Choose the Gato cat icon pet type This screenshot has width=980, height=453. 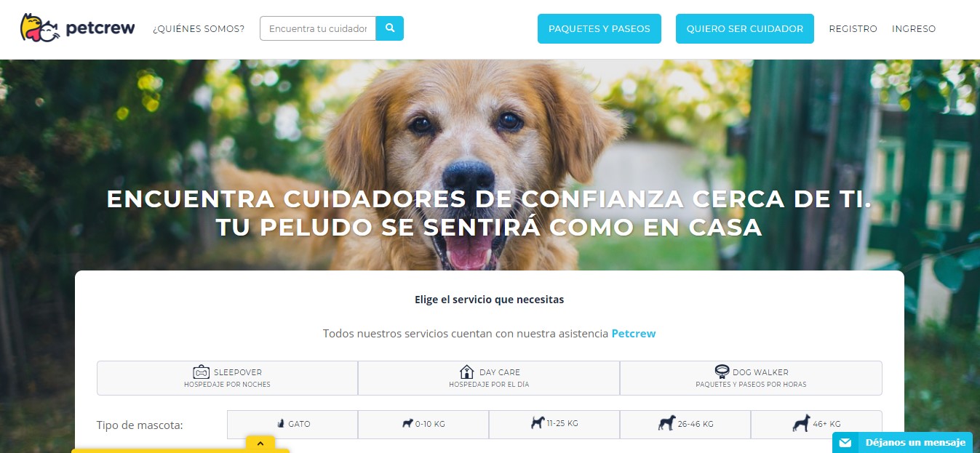coord(280,423)
